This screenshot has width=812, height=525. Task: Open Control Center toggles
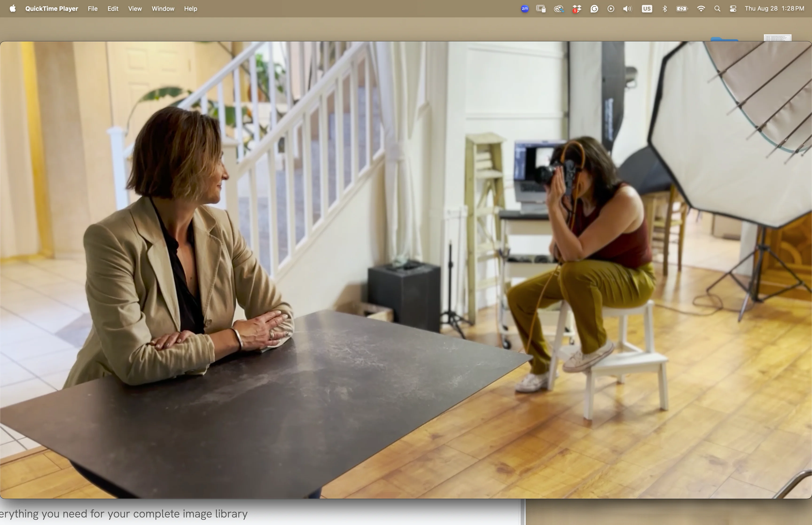coord(733,9)
